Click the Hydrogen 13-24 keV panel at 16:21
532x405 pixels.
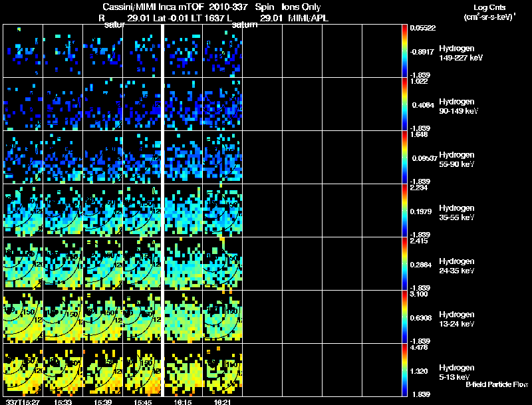pos(223,317)
